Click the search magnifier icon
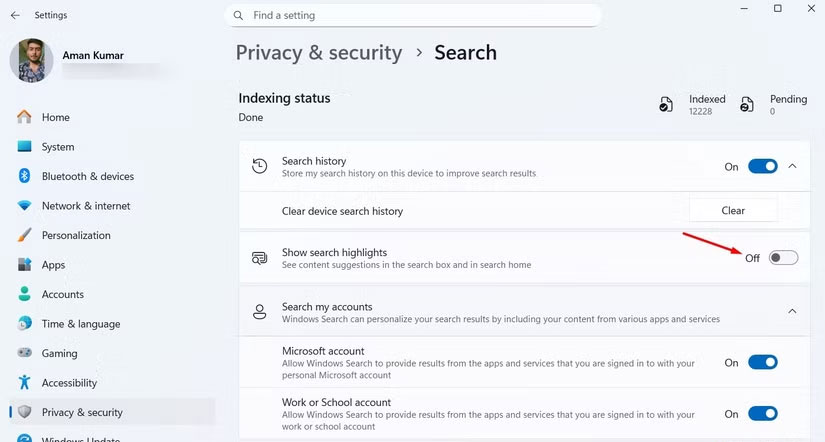 point(238,16)
